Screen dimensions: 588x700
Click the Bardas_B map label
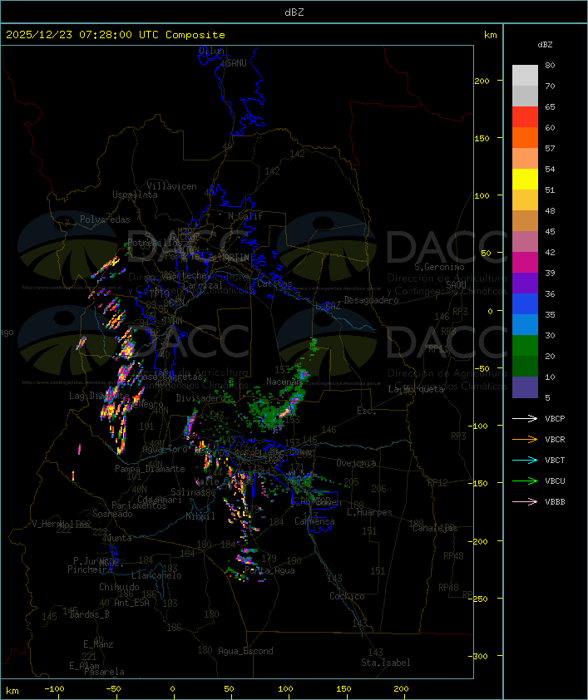(89, 614)
